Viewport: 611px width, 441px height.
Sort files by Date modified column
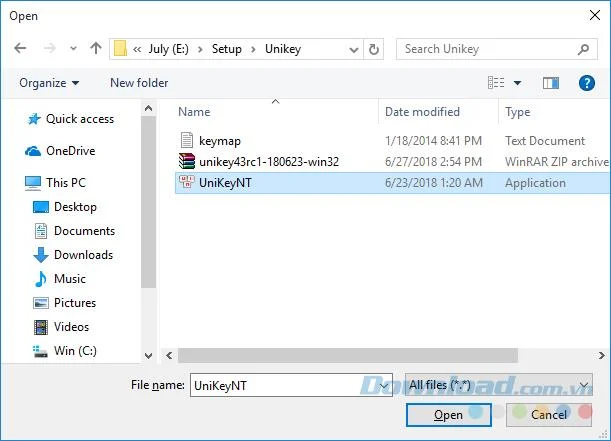coord(422,112)
